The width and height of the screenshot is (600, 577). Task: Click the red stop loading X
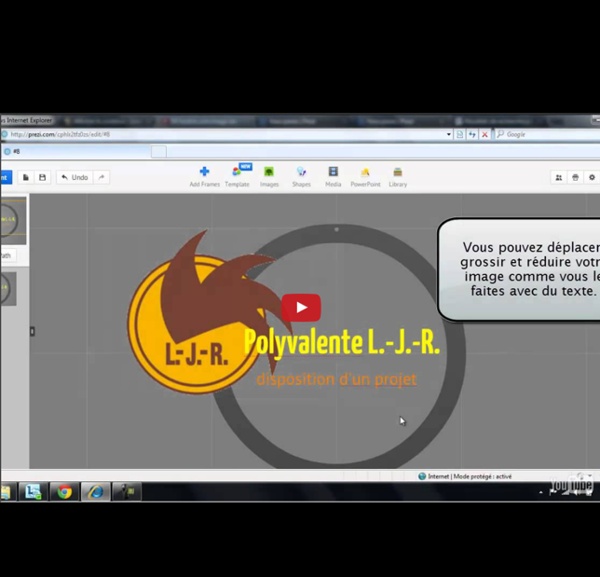484,134
